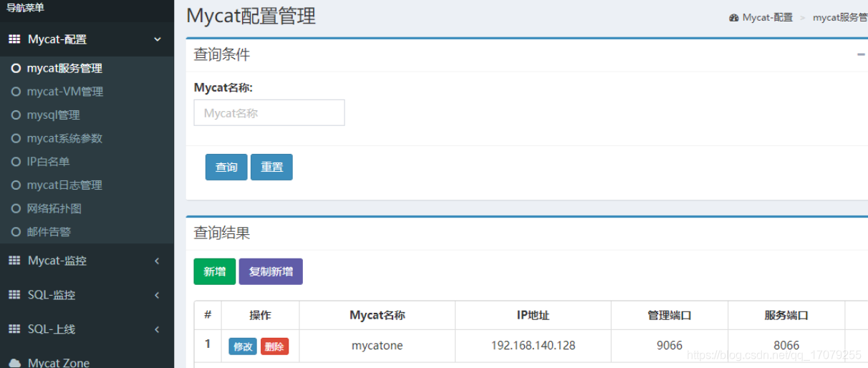Click the dashboard icon in the breadcrumb
This screenshot has width=868, height=368.
coord(733,17)
